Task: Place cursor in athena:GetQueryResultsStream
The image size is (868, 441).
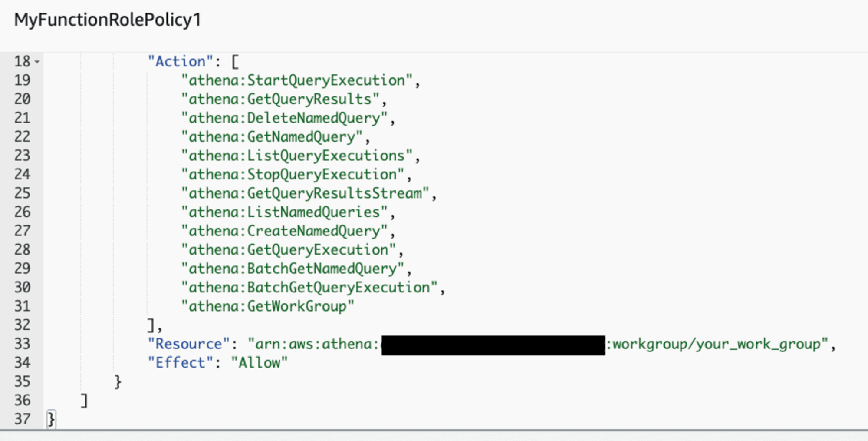Action: coord(305,193)
